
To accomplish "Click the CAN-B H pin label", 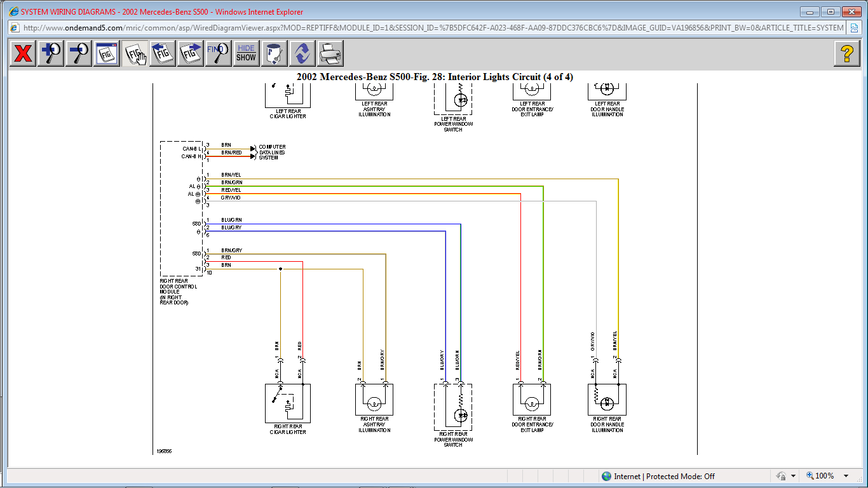I will click(x=191, y=156).
